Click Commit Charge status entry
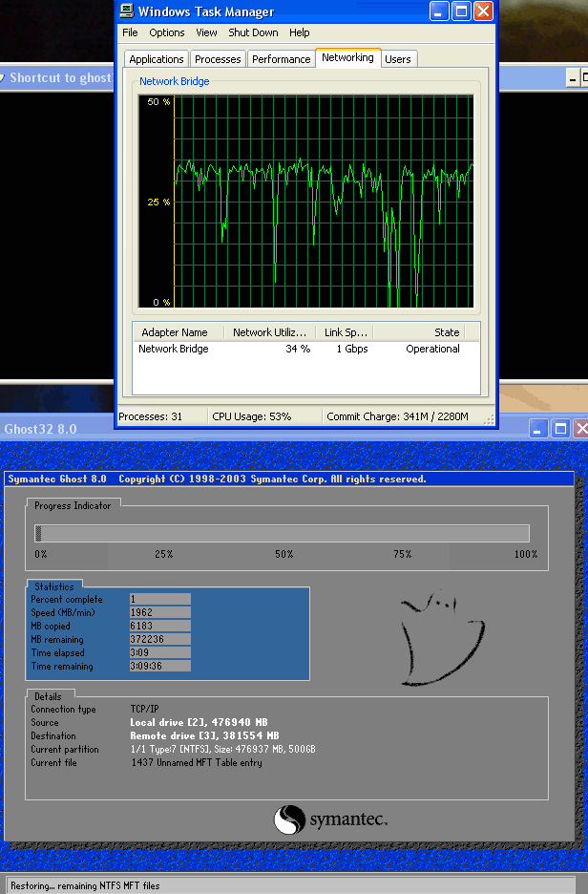 [397, 416]
